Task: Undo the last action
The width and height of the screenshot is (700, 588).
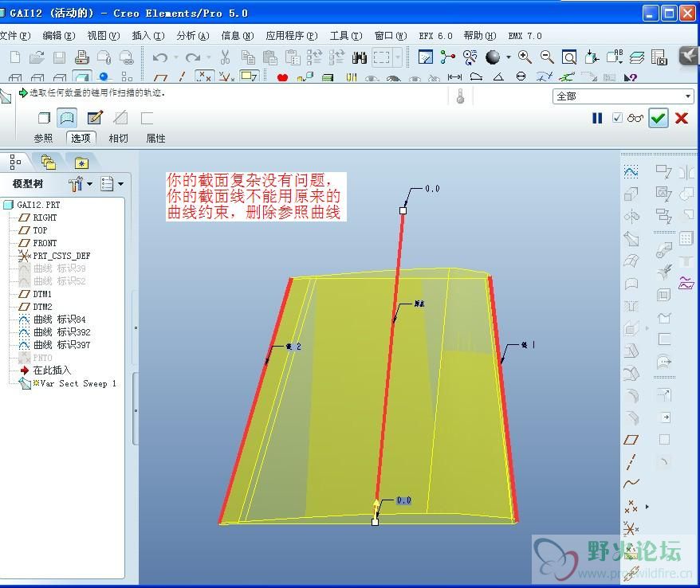Action: pyautogui.click(x=159, y=57)
